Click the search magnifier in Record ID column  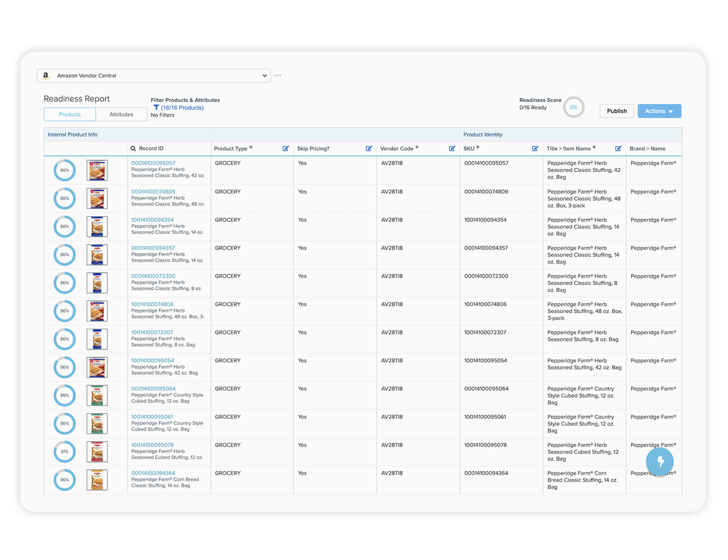click(133, 149)
